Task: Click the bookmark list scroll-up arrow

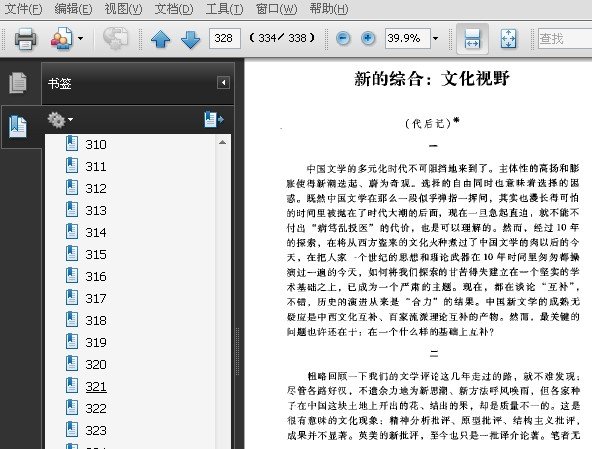Action: click(x=222, y=142)
